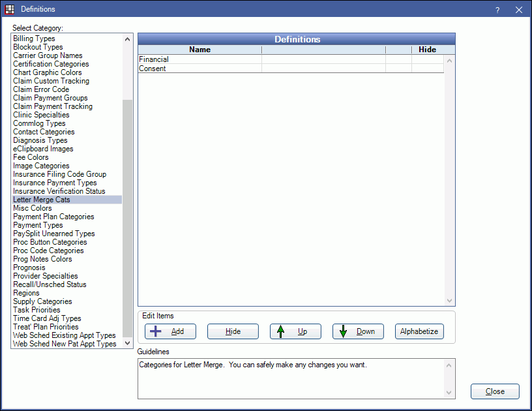
Task: Click inside the Guidelines text box
Action: pos(291,378)
